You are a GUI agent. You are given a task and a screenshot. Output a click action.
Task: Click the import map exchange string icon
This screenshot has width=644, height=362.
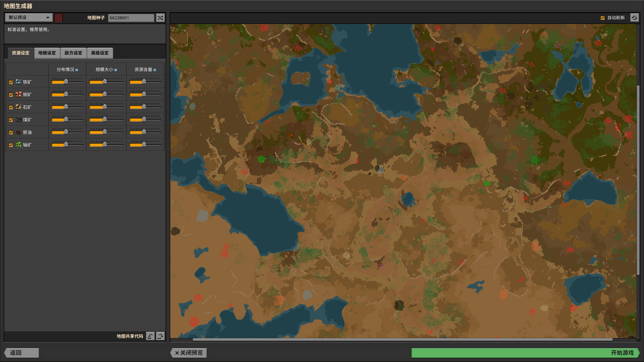150,336
